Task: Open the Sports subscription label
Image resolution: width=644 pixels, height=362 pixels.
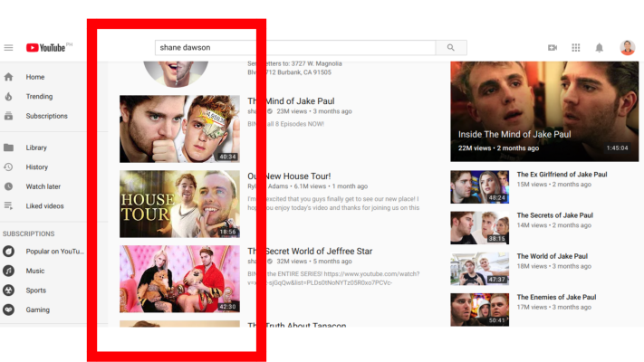Action: click(36, 291)
